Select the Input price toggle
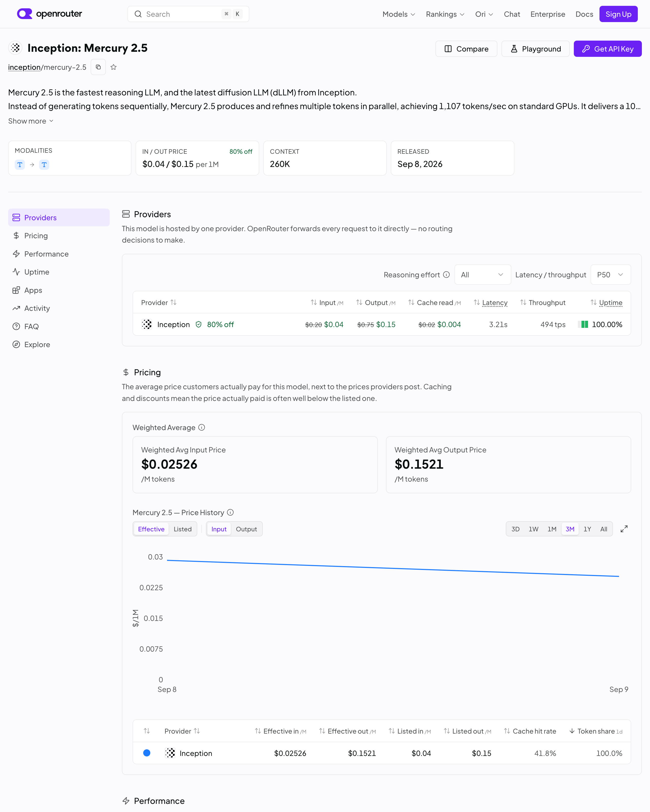Viewport: 650px width, 812px height. (x=219, y=529)
